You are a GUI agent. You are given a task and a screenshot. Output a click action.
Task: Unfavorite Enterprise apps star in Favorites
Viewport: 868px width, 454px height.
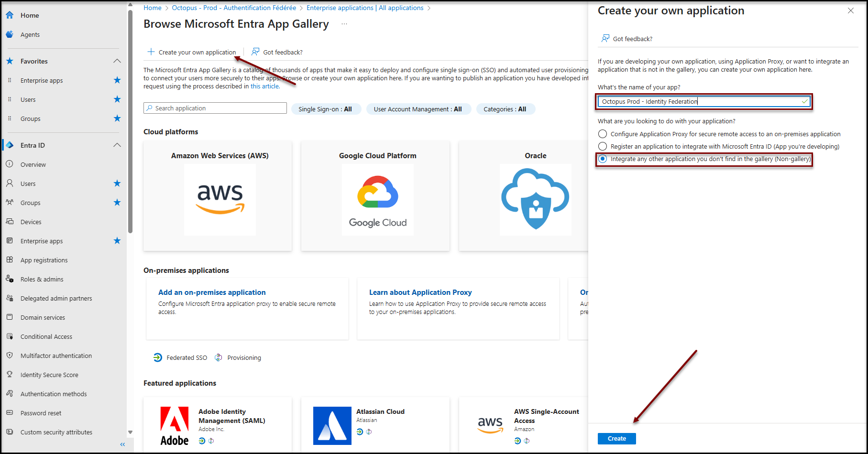(117, 80)
